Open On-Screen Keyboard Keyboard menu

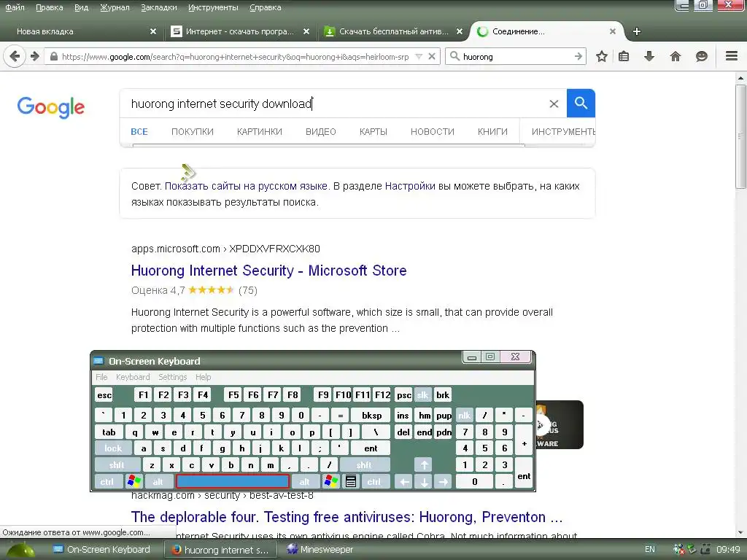point(133,377)
